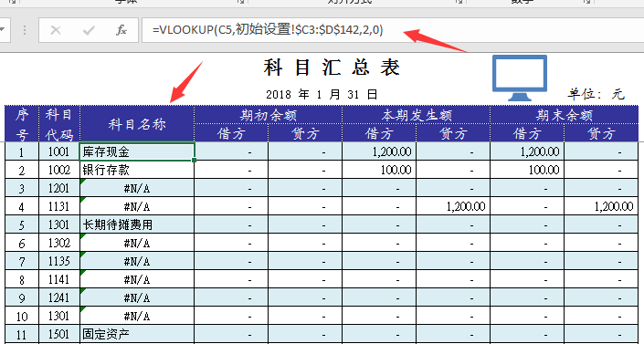
Task: Select the 库存现金 cell
Action: pos(137,151)
